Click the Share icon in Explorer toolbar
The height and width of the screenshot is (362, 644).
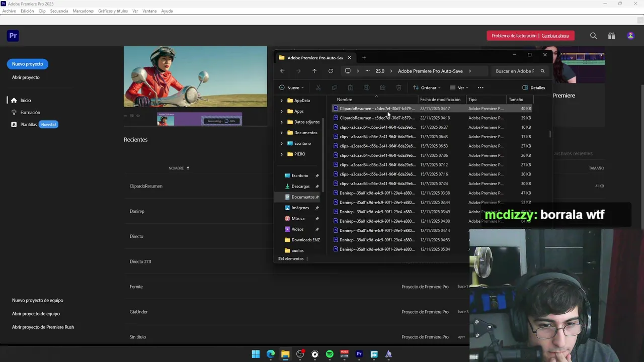click(x=382, y=87)
